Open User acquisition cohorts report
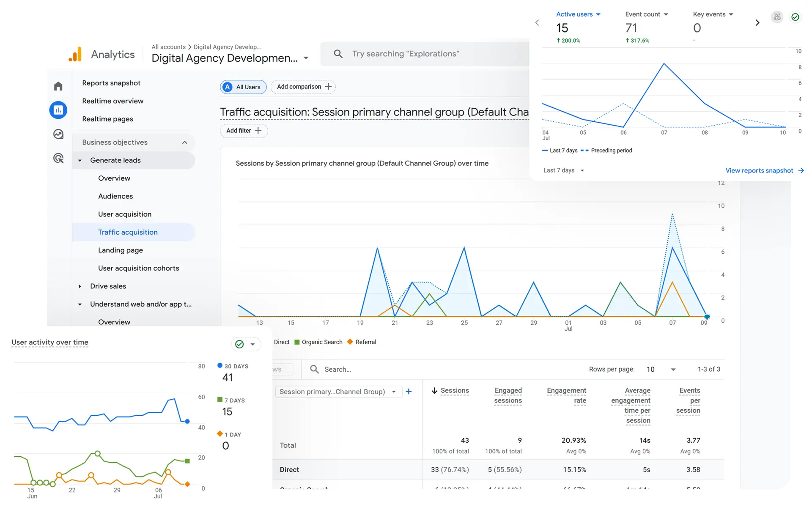This screenshot has width=812, height=526. [x=139, y=268]
